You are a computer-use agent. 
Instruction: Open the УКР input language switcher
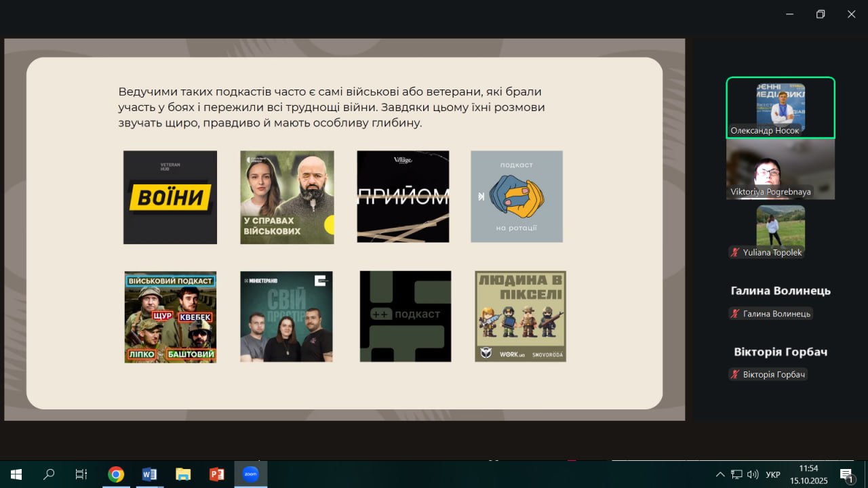pyautogui.click(x=772, y=474)
